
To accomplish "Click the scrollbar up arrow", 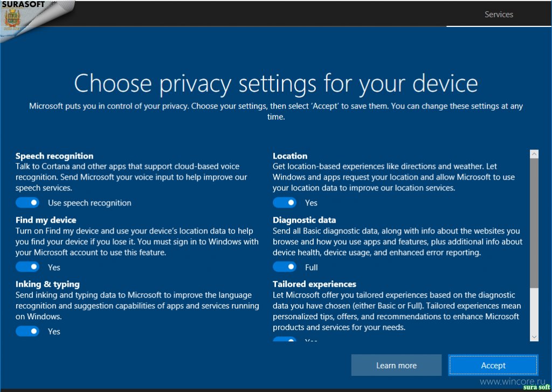I will pos(534,154).
